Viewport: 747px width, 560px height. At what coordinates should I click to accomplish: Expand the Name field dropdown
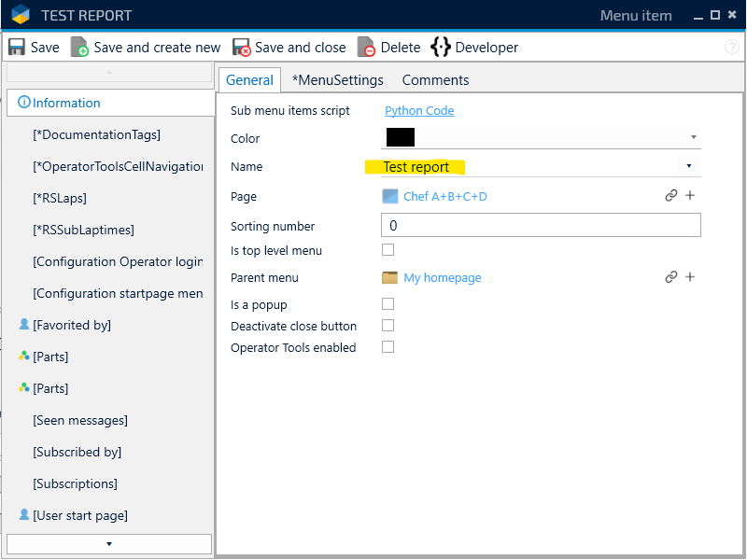coord(689,166)
